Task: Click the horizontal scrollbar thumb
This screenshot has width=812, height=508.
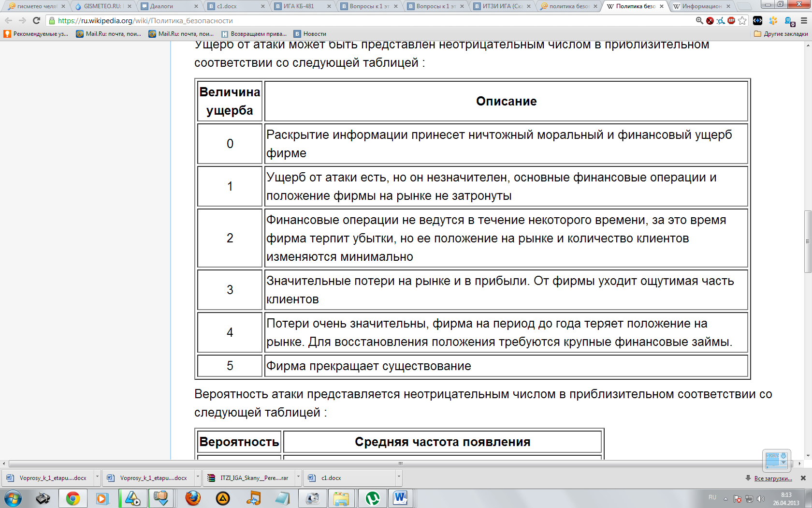Action: 400,463
